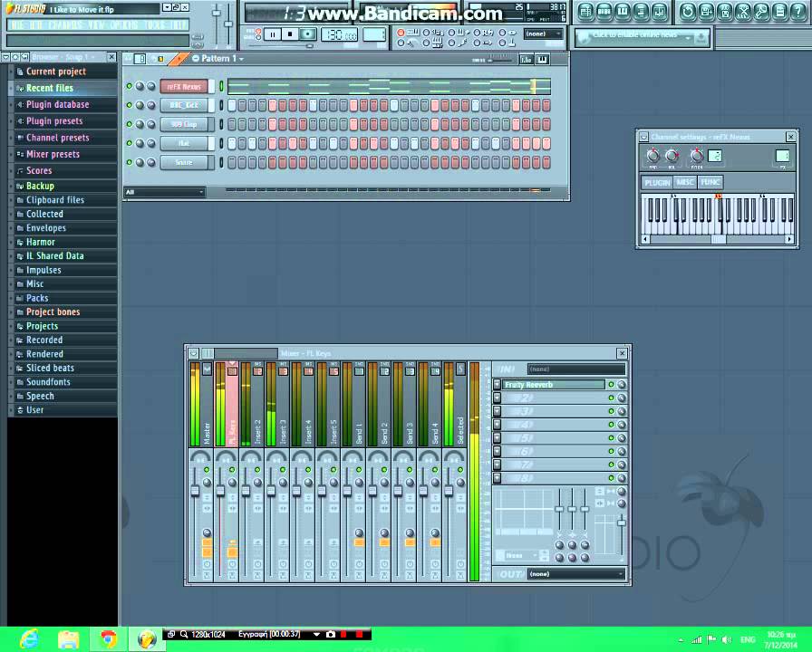Mute the reFX Nexus channel green LED
The height and width of the screenshot is (652, 812).
tap(130, 86)
